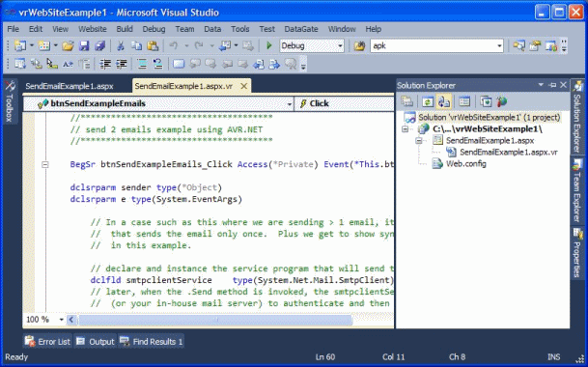The width and height of the screenshot is (588, 367).
Task: Click the Display Object Member List icon
Action: click(x=20, y=64)
